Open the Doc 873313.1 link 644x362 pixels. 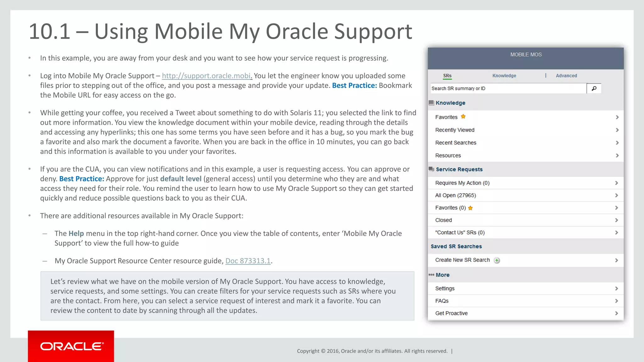[248, 261]
